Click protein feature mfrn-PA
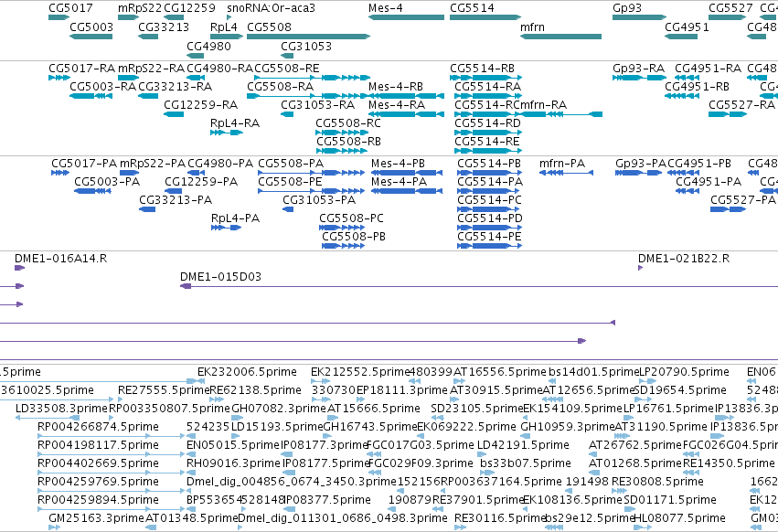The image size is (778, 532). pos(566,173)
